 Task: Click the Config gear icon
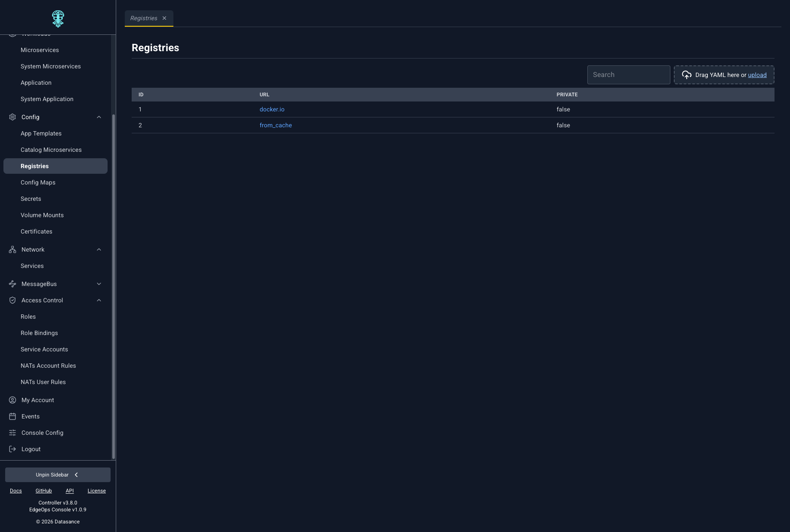[x=12, y=117]
